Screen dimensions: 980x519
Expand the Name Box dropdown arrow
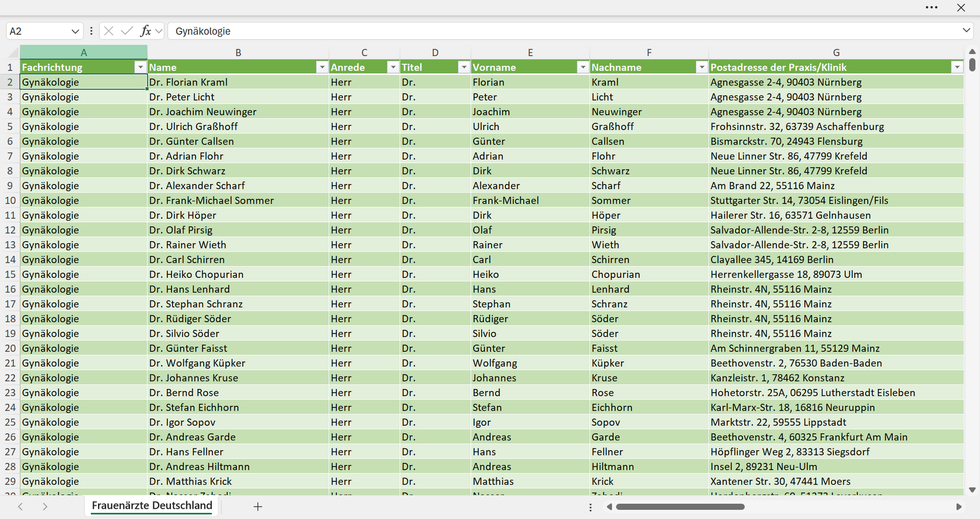tap(75, 32)
